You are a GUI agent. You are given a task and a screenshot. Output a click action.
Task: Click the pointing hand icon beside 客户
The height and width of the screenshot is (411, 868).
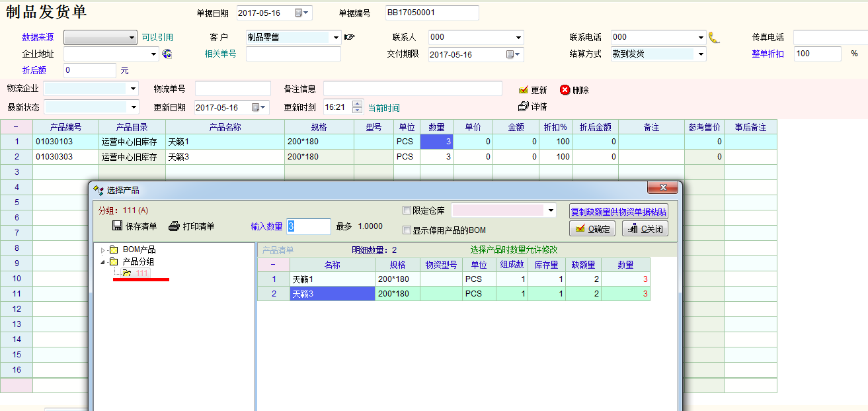click(x=350, y=37)
